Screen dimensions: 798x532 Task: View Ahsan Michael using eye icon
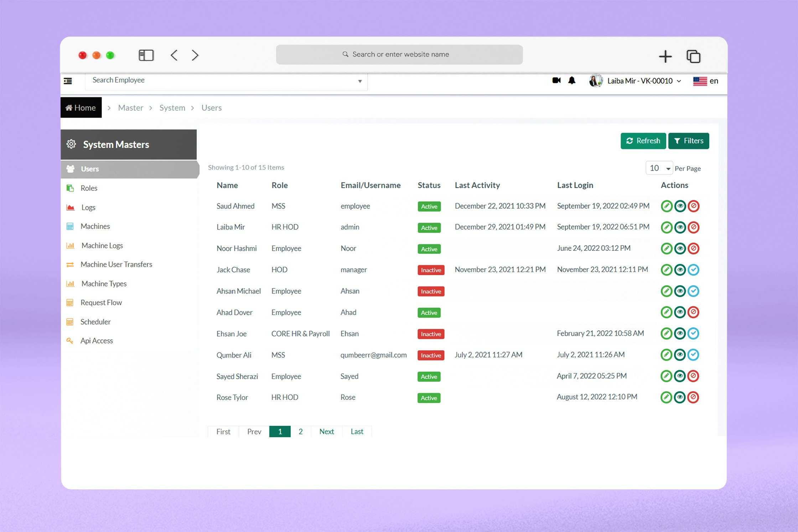(x=680, y=291)
